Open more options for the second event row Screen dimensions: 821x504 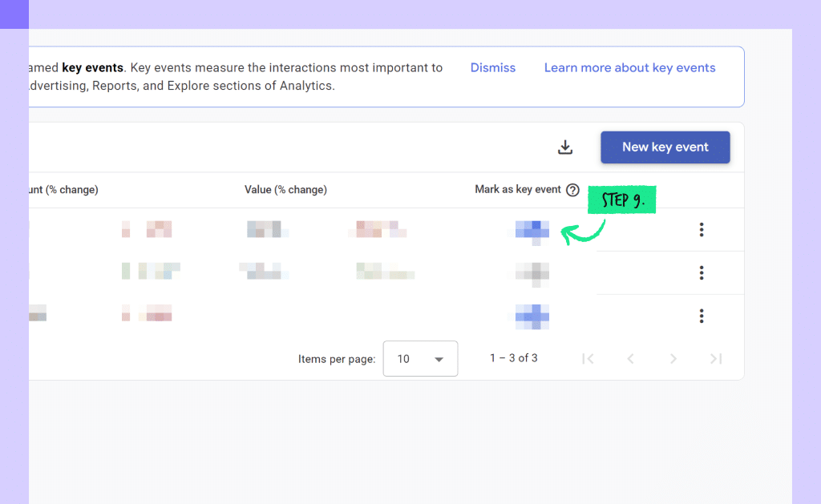pos(701,272)
